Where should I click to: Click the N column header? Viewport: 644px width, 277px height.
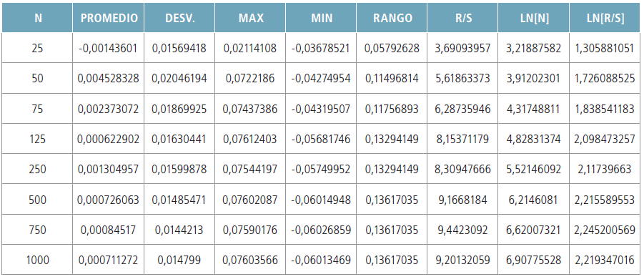point(37,18)
